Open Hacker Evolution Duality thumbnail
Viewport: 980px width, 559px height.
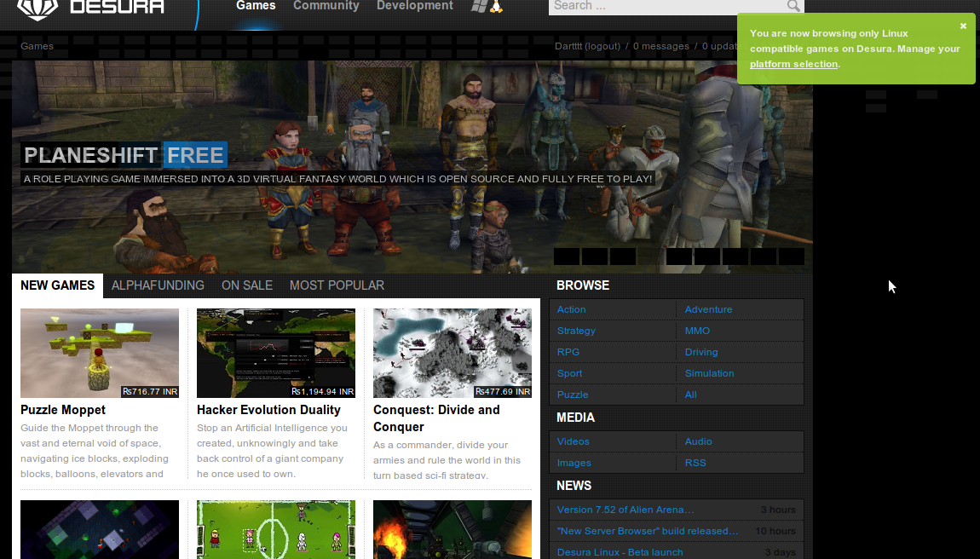coord(275,354)
